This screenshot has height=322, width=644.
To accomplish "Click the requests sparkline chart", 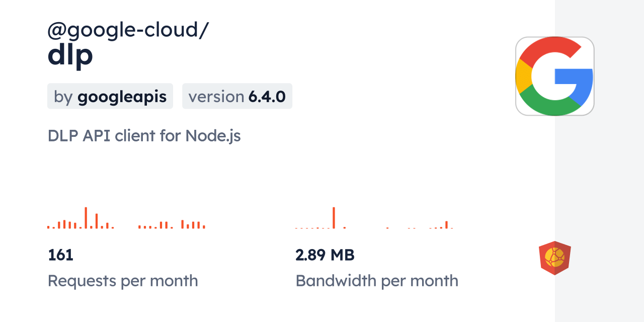I will [x=126, y=221].
